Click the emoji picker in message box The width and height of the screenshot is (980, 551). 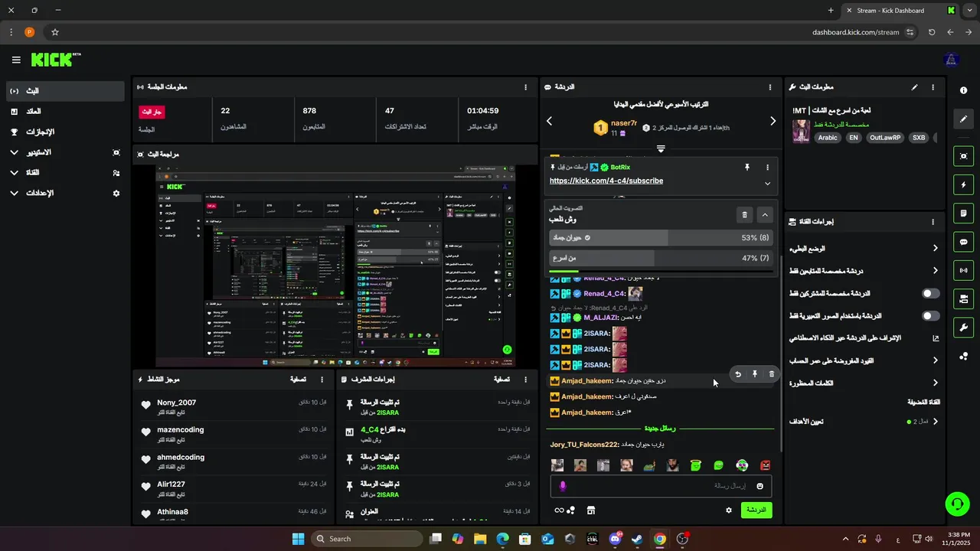click(x=759, y=486)
